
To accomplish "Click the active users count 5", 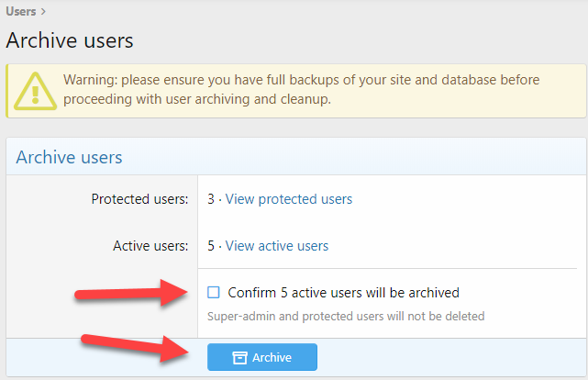I will 211,246.
